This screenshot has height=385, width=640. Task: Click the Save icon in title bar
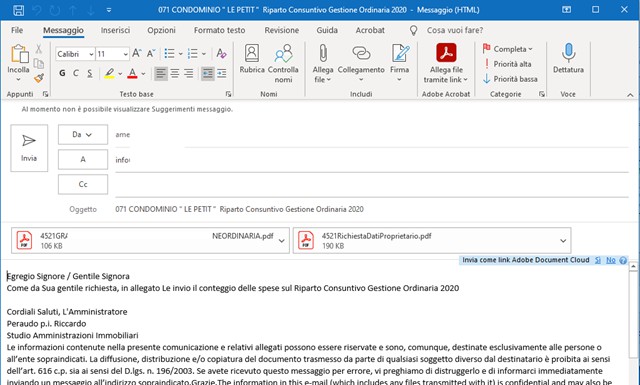(x=18, y=10)
